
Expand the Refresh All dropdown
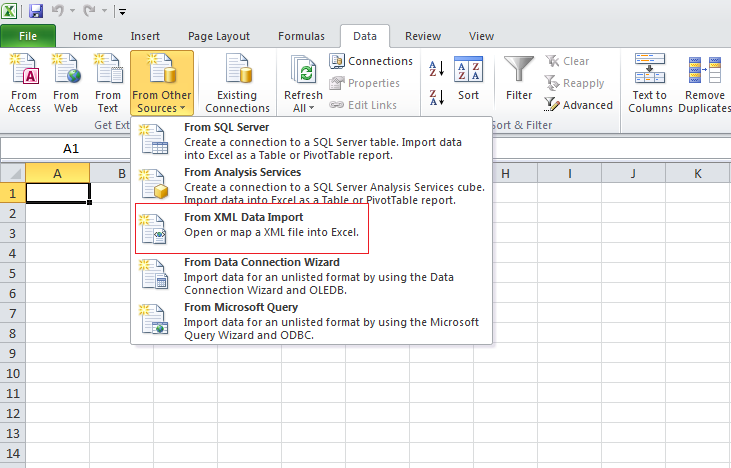[x=303, y=108]
